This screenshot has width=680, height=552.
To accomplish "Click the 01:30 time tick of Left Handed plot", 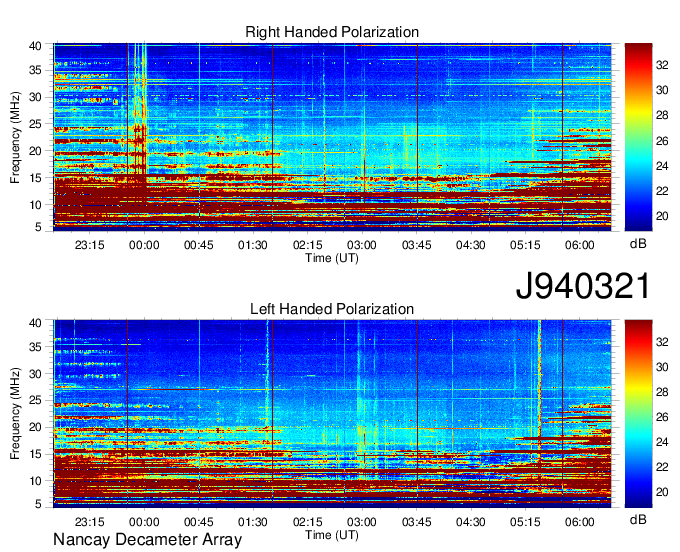I will 253,522.
